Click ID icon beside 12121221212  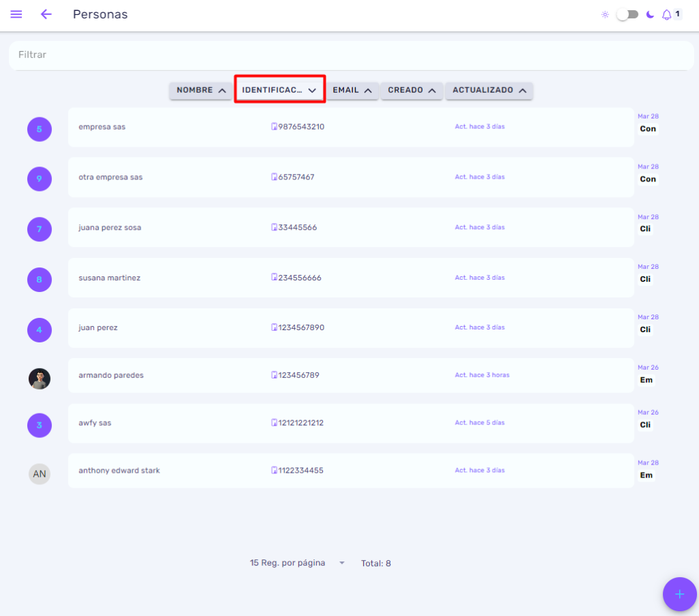tap(274, 423)
